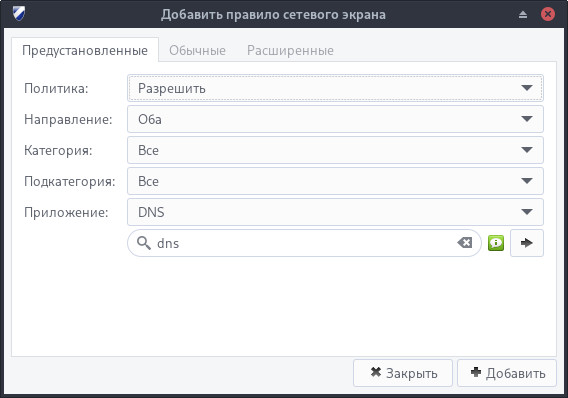
Task: Click into the dns search input field
Action: [304, 243]
